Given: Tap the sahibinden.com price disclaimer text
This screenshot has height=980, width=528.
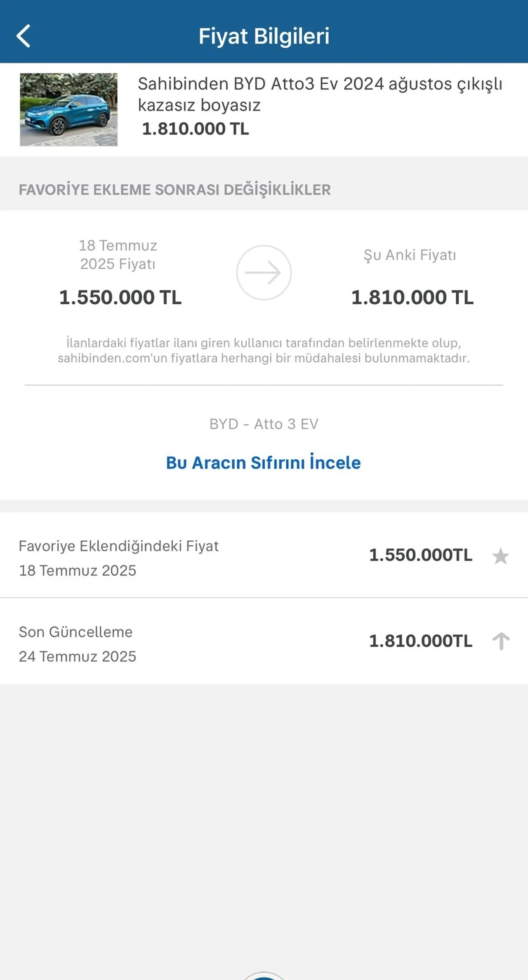Looking at the screenshot, I should coord(264,350).
